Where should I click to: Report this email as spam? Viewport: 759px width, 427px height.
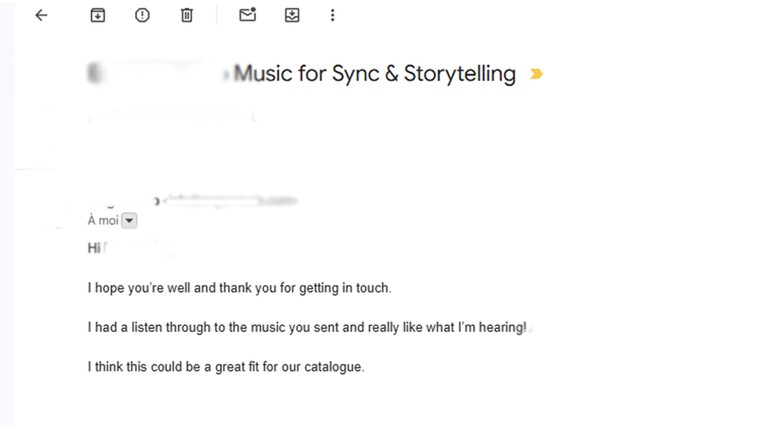point(142,15)
